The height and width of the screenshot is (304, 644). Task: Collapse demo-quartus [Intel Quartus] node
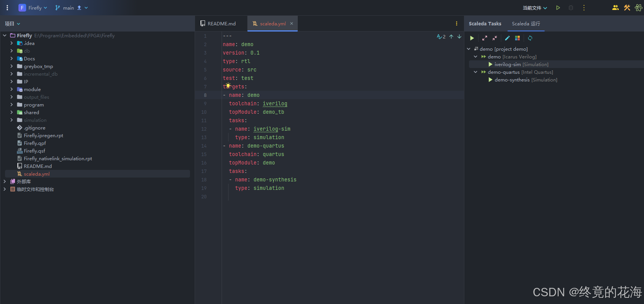(475, 72)
